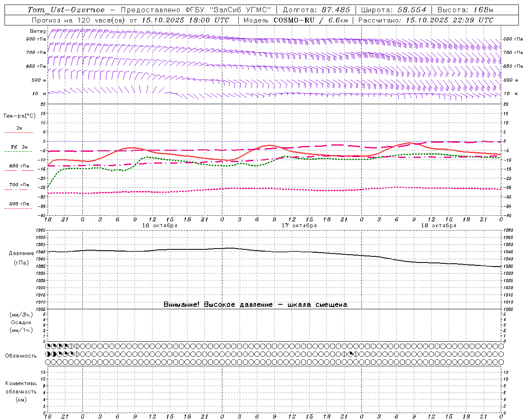Screen dimensions: 525x420
Task: Click the Тем-ра(°C) axis title
Action: click(19, 116)
